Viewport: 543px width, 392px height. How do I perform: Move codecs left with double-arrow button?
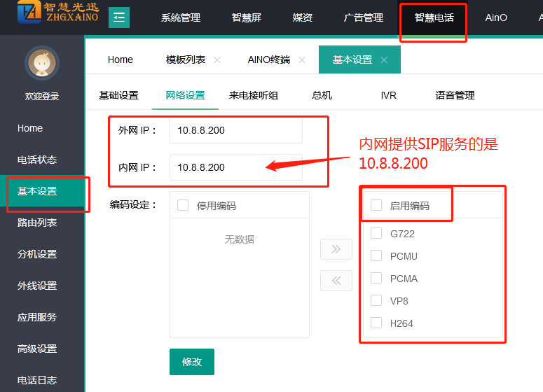pos(336,281)
